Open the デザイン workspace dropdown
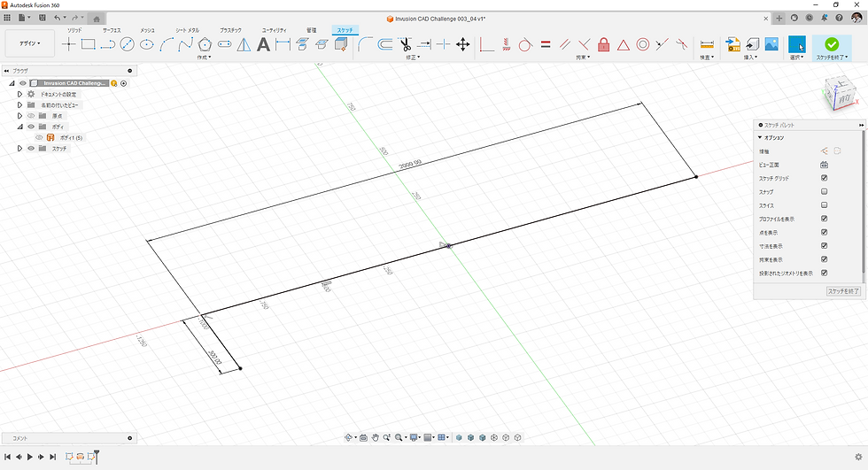 (30, 43)
